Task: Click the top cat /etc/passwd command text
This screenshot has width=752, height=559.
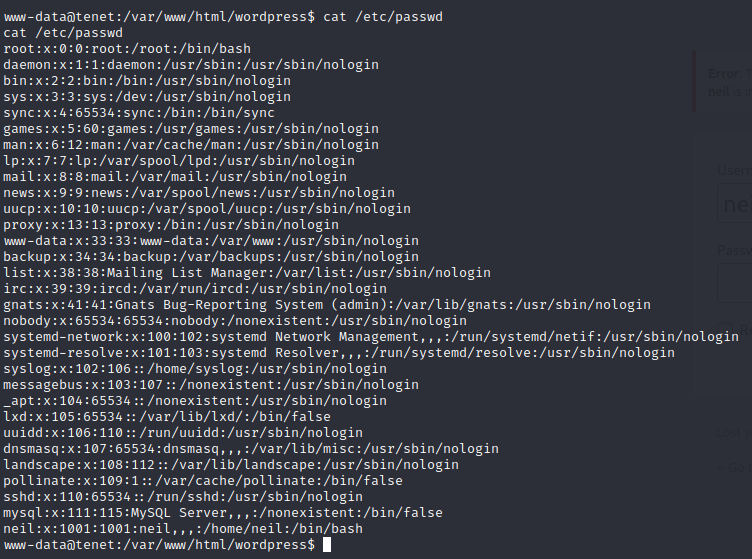Action: (x=383, y=17)
